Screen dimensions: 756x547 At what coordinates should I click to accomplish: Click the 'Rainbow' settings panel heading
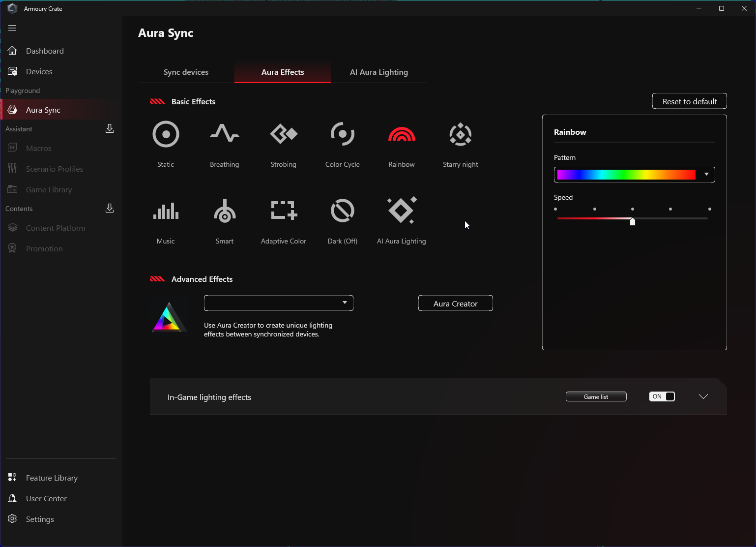(x=570, y=132)
